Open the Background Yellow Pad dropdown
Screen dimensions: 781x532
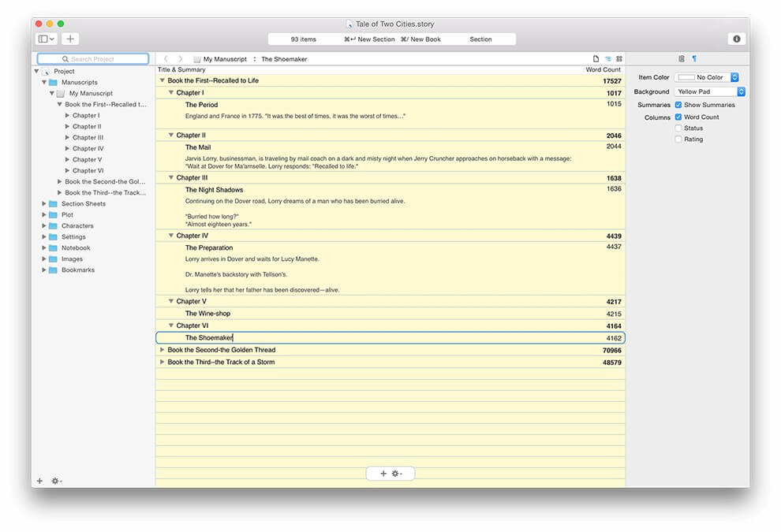point(710,91)
